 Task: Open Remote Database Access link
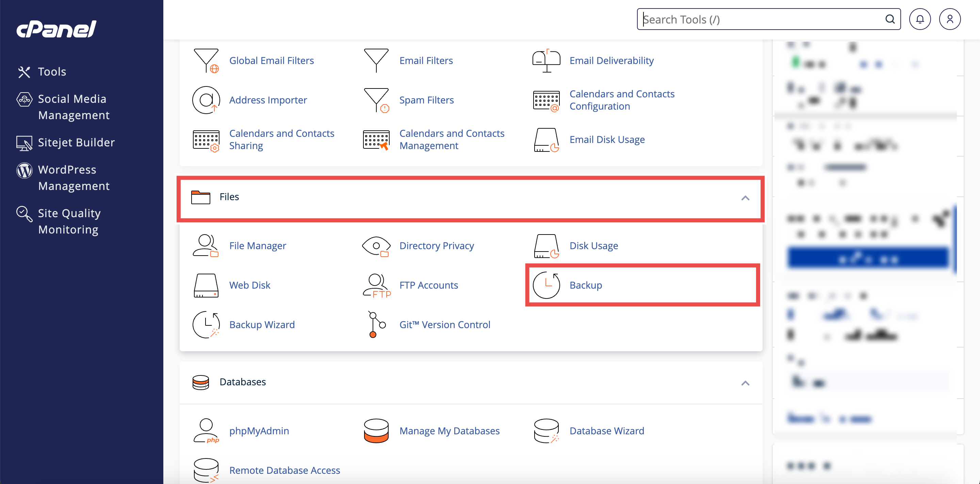tap(284, 470)
